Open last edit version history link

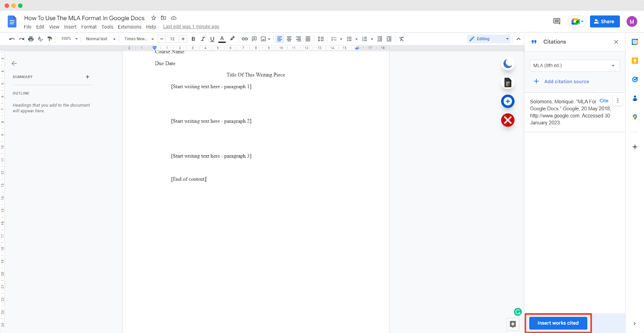191,27
